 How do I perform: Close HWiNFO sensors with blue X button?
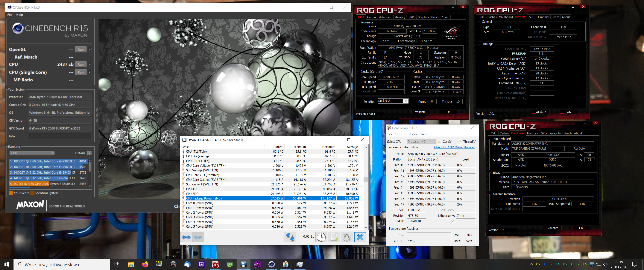click(360, 237)
